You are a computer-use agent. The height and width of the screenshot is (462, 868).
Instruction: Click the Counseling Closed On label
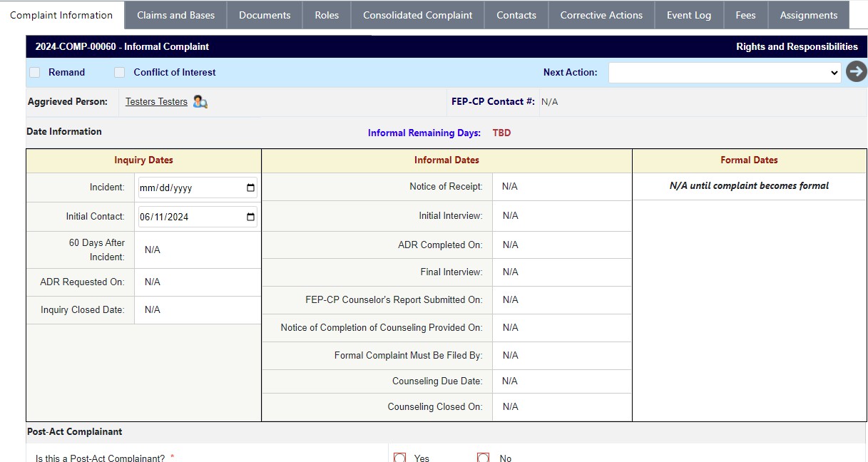tap(435, 406)
